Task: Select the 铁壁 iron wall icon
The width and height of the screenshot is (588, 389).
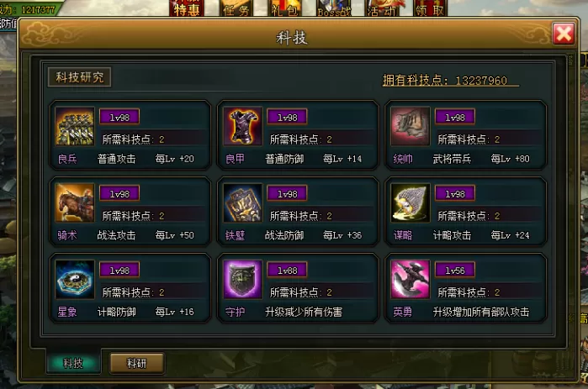Action: (x=242, y=202)
